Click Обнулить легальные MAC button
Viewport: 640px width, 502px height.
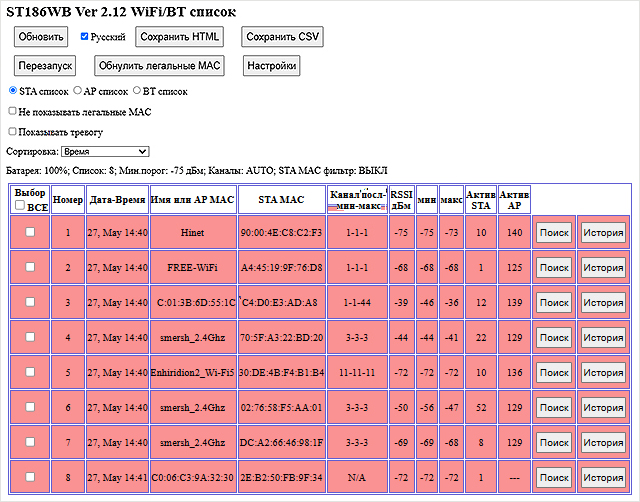pyautogui.click(x=160, y=66)
